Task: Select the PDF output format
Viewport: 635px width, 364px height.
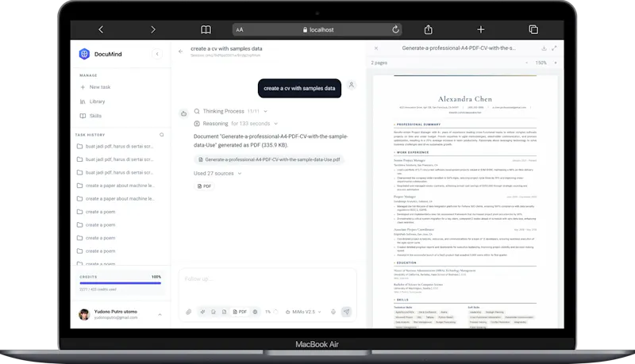Action: pyautogui.click(x=240, y=312)
